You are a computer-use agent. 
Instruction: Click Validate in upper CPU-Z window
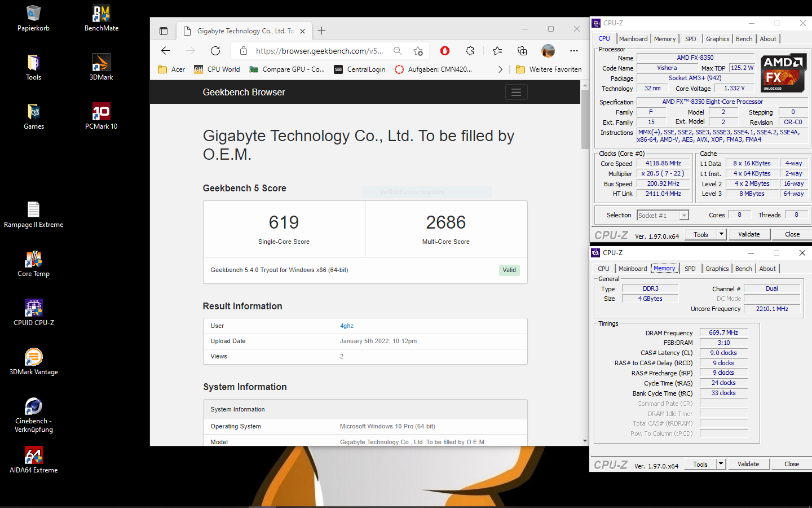(749, 234)
